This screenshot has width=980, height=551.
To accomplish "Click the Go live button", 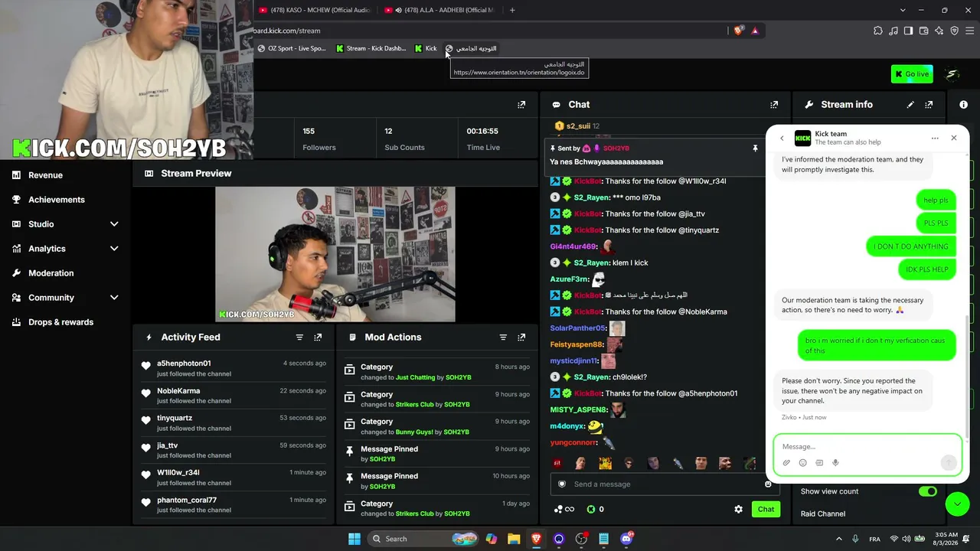I will click(912, 74).
